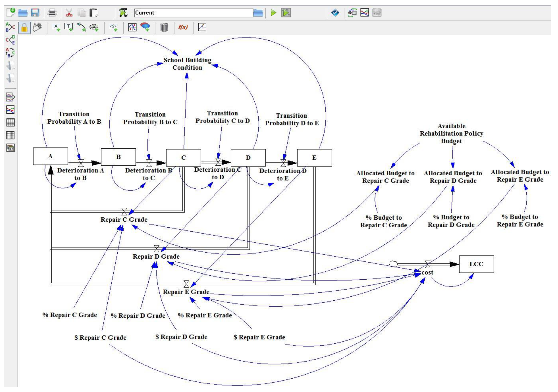Toggle the Lock sketch tool
This screenshot has height=392, width=558.
click(x=24, y=27)
